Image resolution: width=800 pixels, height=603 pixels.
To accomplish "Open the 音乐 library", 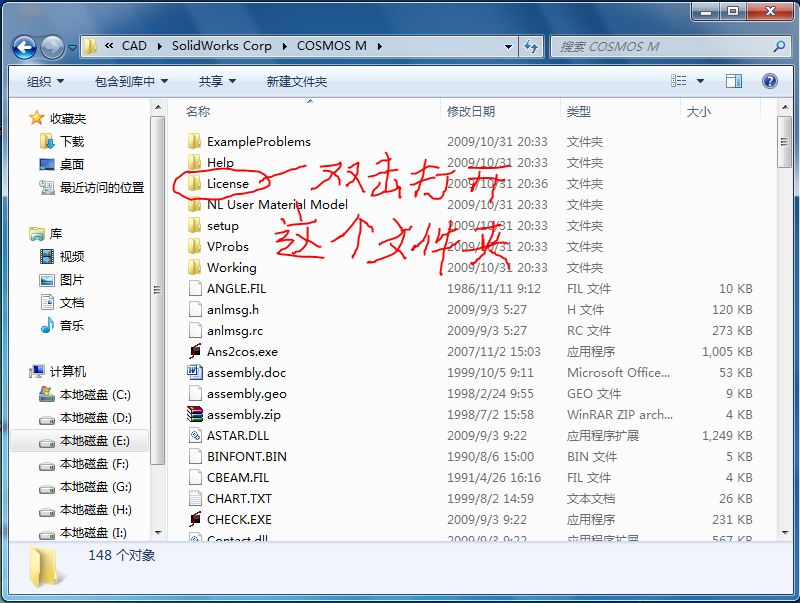I will pyautogui.click(x=62, y=325).
